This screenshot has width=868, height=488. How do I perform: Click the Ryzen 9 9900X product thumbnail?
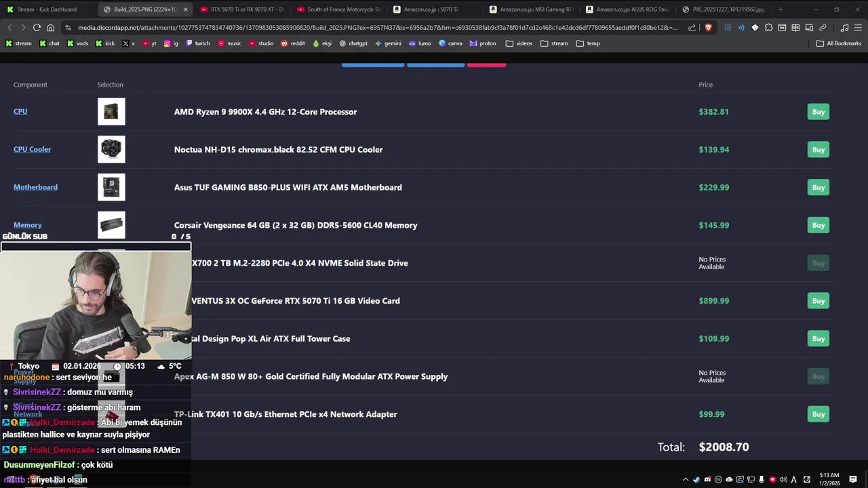(111, 112)
